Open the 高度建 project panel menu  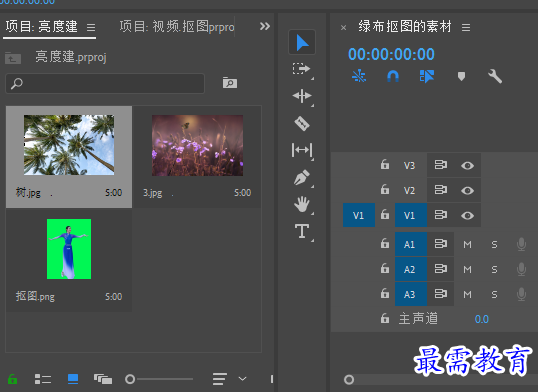click(91, 27)
